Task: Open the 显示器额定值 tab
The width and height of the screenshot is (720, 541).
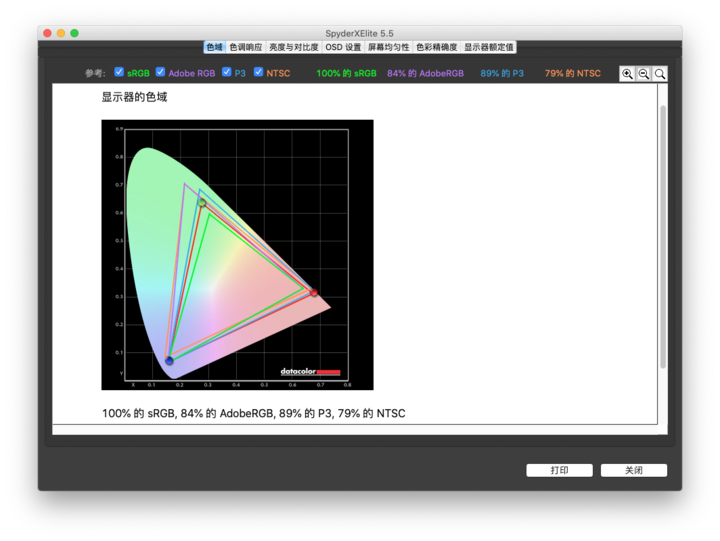Action: (489, 47)
